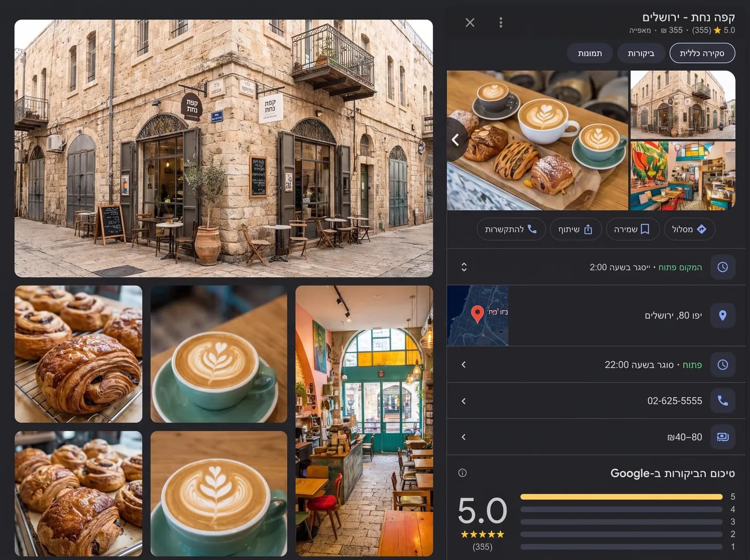The image size is (750, 560).
Task: Click the clock icon next to the closes-at-22:00 row
Action: point(722,365)
